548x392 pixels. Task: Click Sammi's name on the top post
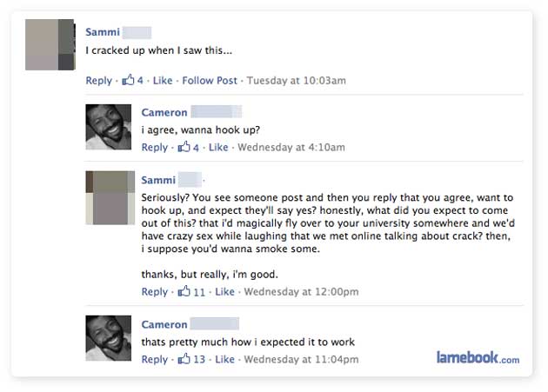[x=103, y=32]
